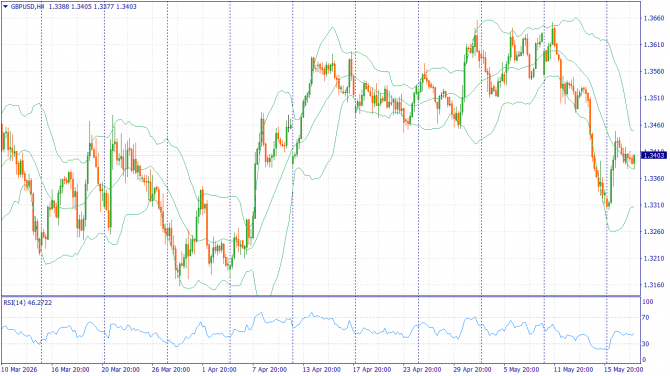Click the 1.3210 price axis label
This screenshot has height=376, width=670.
(x=654, y=258)
